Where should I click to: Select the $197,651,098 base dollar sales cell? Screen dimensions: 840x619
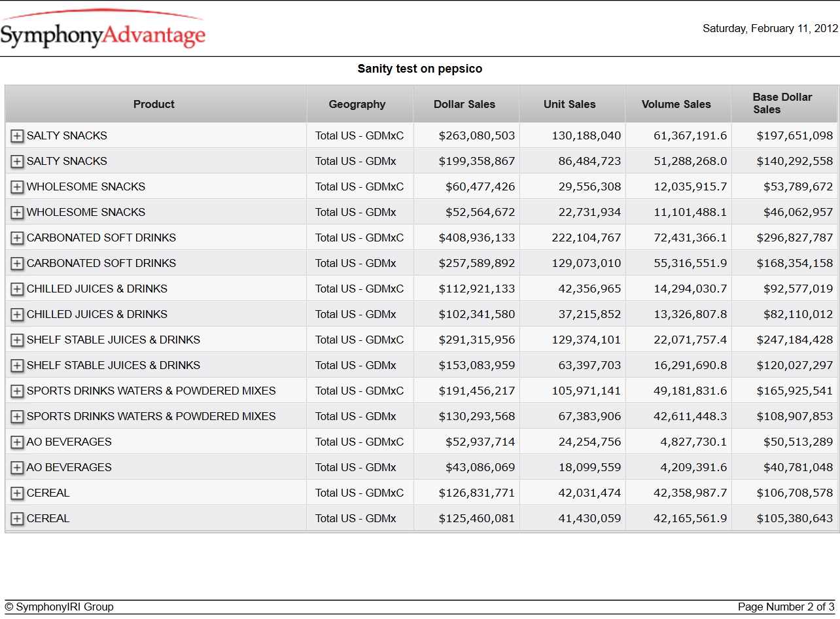pos(784,135)
